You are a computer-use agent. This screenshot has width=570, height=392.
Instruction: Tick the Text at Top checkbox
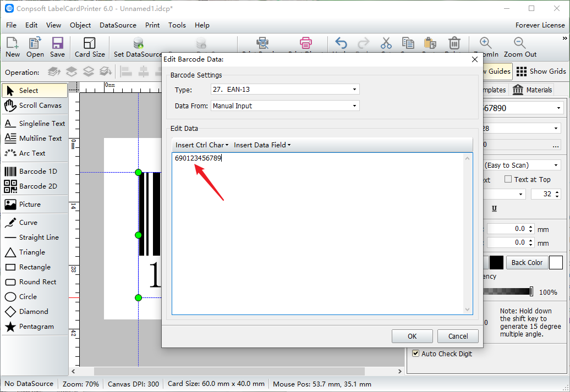pyautogui.click(x=508, y=179)
